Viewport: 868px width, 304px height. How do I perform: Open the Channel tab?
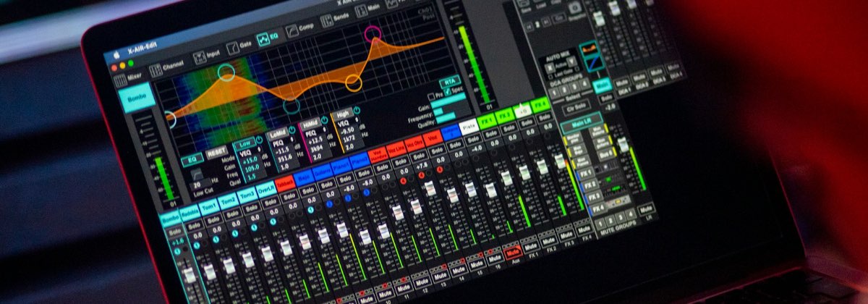[168, 70]
